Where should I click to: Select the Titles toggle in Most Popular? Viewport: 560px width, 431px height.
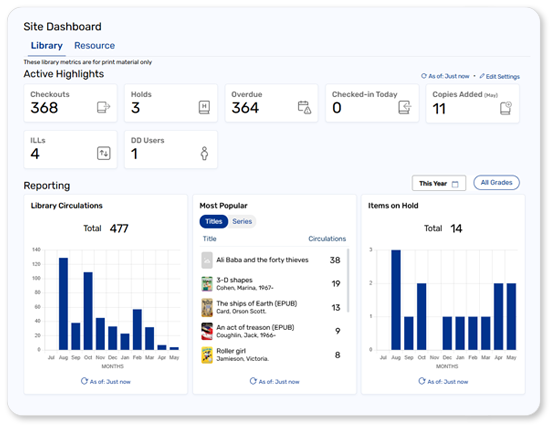[214, 221]
